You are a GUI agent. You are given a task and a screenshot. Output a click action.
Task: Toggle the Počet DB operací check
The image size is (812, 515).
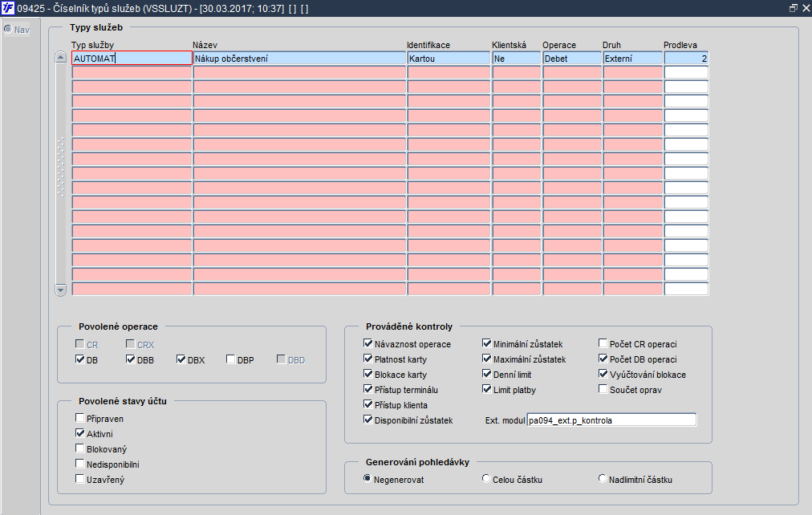pyautogui.click(x=603, y=359)
